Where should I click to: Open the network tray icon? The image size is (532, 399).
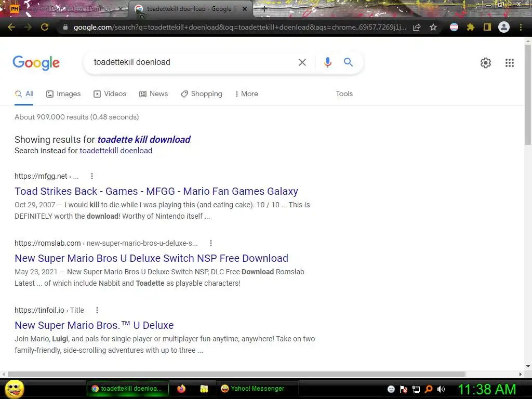416,389
